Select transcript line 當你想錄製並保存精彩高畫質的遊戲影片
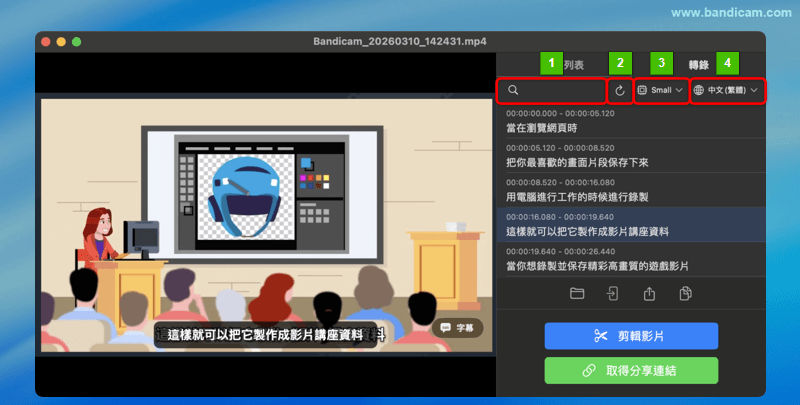The height and width of the screenshot is (405, 800). point(631,259)
